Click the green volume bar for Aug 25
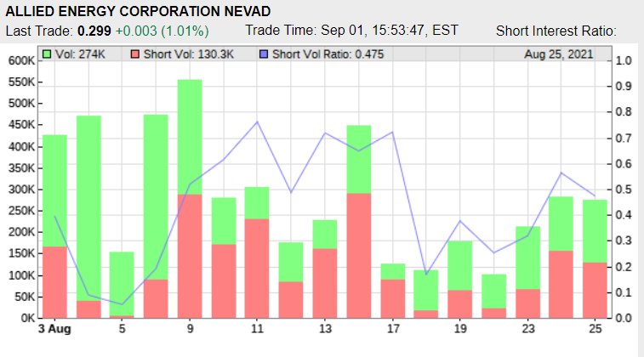 [x=595, y=231]
